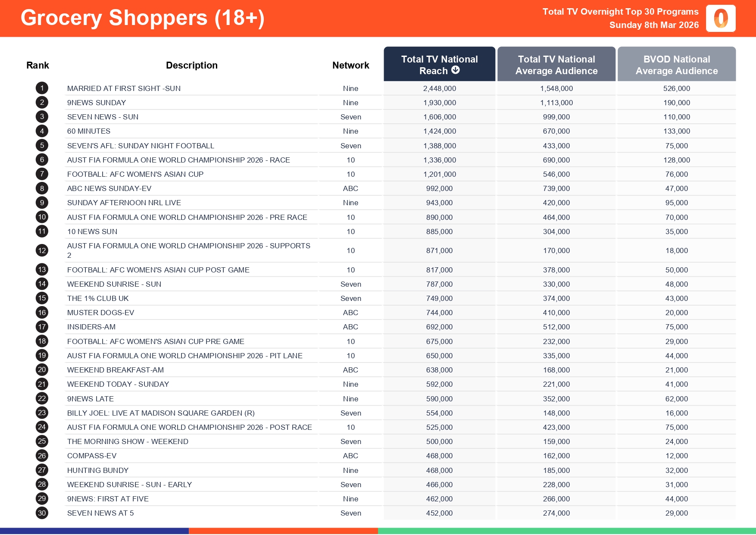This screenshot has width=756, height=535.
Task: Click HUNTING BUNDY reach value 468,000
Action: pos(439,470)
